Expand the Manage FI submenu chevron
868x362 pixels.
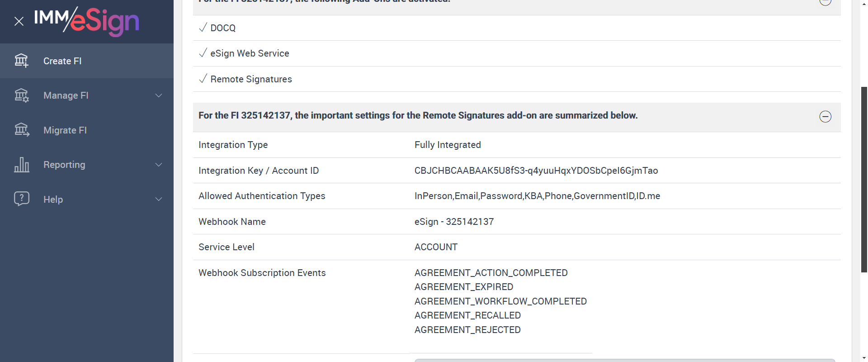click(x=159, y=95)
